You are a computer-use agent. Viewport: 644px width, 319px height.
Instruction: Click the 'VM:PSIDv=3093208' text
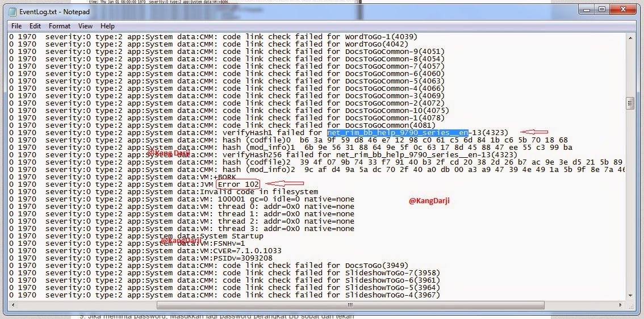236,258
